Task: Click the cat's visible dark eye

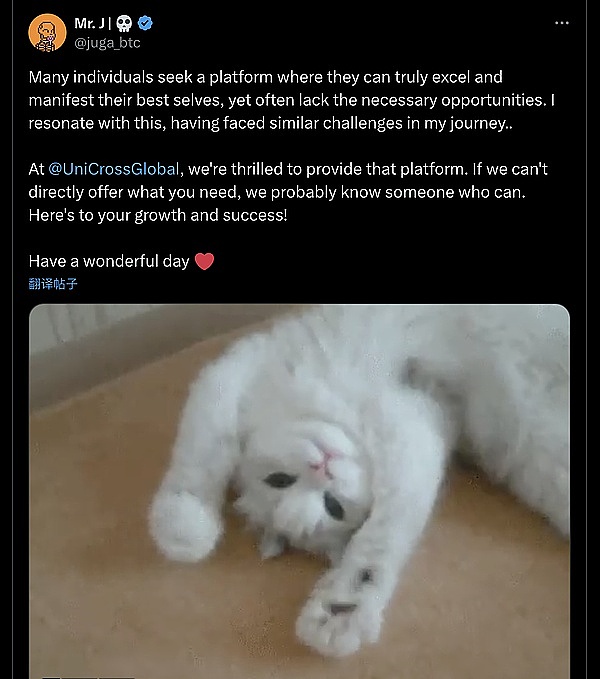Action: [x=281, y=480]
